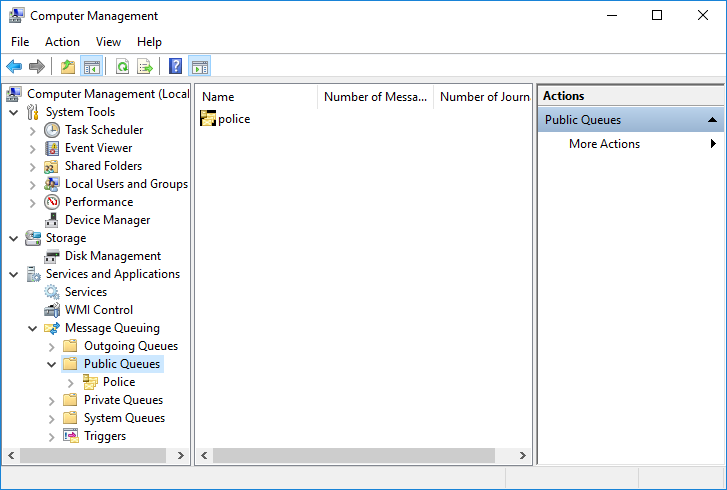Select Police queue in tree
This screenshot has width=727, height=490.
pyautogui.click(x=119, y=382)
